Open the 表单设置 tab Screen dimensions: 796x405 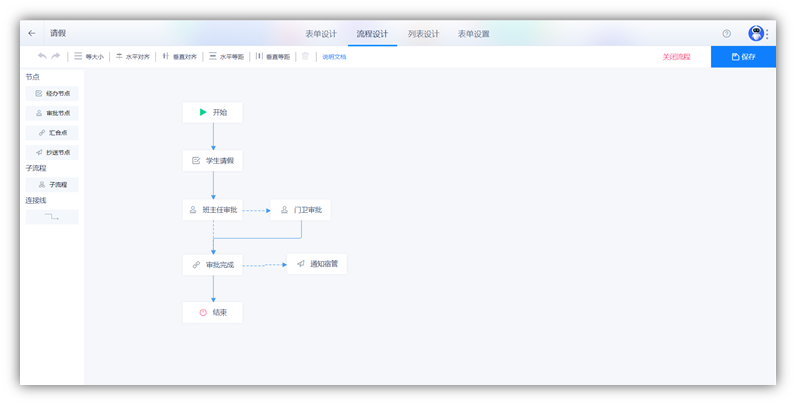point(474,34)
